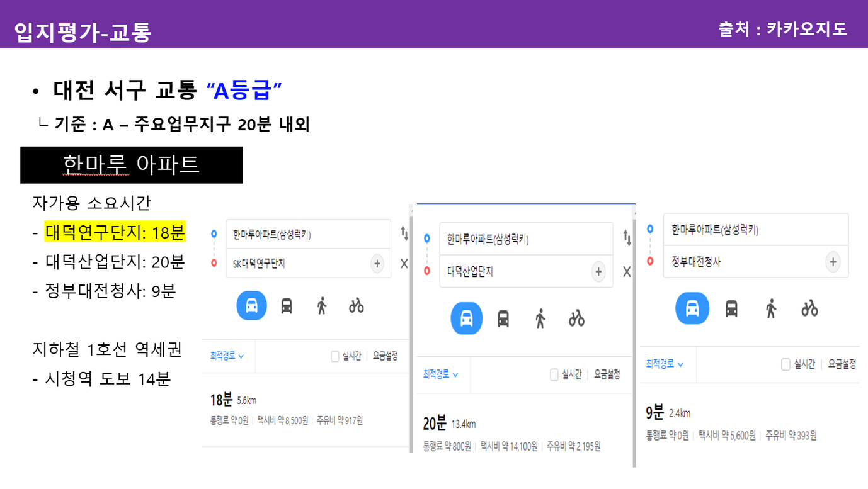
Task: Add waypoint next to SK대덕연구단지
Action: tap(377, 264)
